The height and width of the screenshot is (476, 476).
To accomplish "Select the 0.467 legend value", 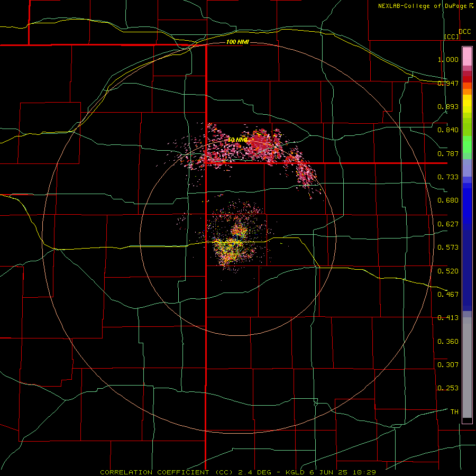I will click(448, 294).
